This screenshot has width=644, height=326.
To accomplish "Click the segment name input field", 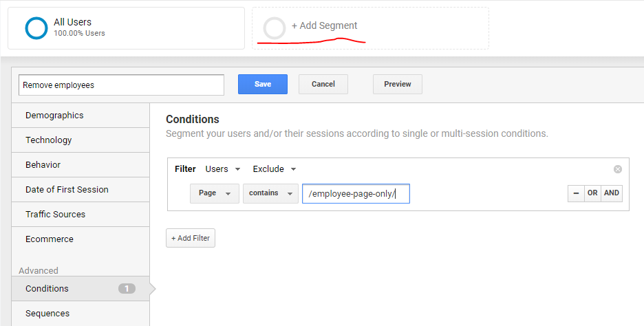I will 122,85.
